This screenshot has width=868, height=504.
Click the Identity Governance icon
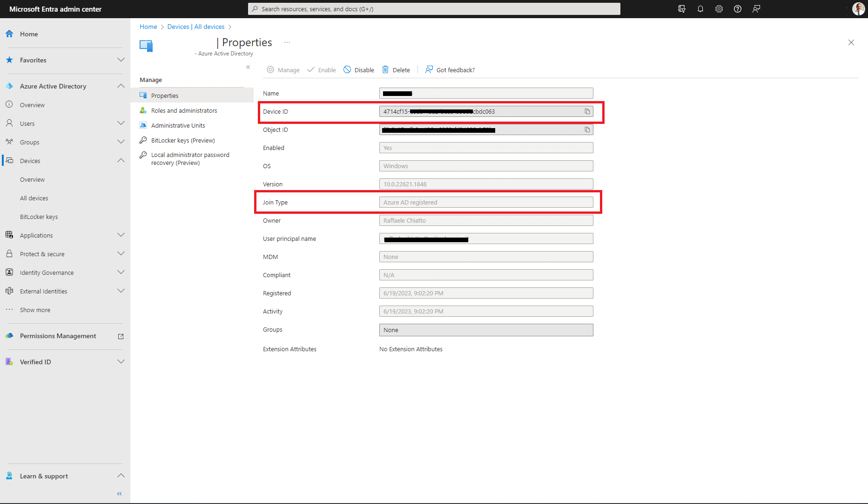[9, 272]
